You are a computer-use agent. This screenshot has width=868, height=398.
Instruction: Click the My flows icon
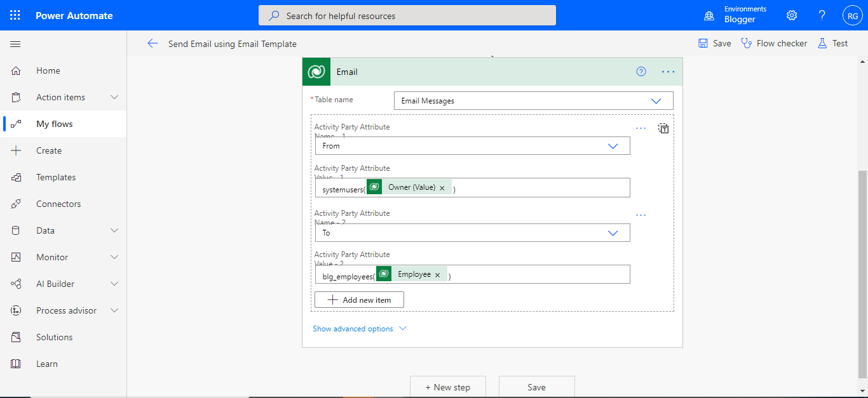16,124
